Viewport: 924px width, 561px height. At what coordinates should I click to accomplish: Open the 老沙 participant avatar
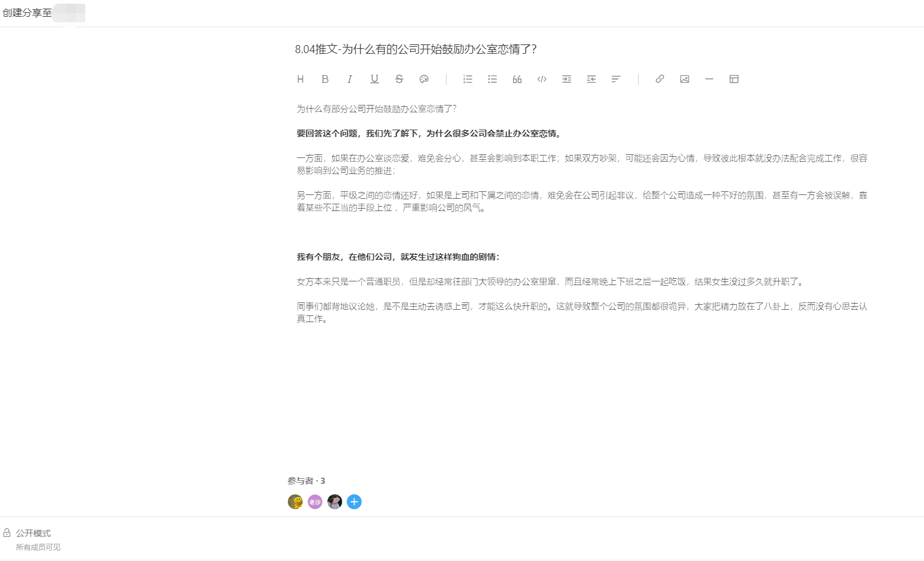click(315, 502)
